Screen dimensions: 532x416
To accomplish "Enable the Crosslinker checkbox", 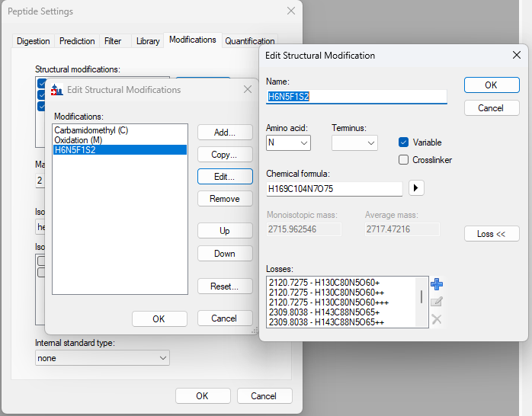I will click(x=404, y=160).
